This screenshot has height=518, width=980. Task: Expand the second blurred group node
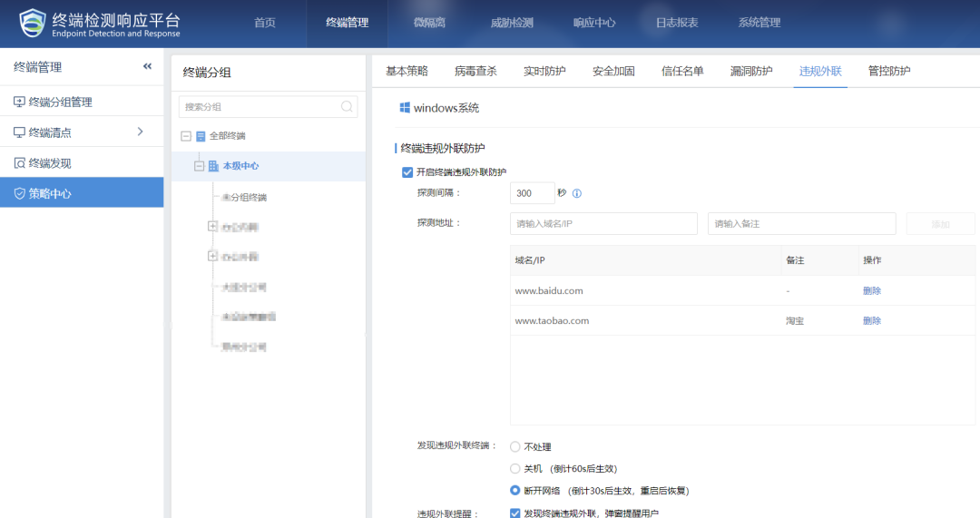[212, 256]
